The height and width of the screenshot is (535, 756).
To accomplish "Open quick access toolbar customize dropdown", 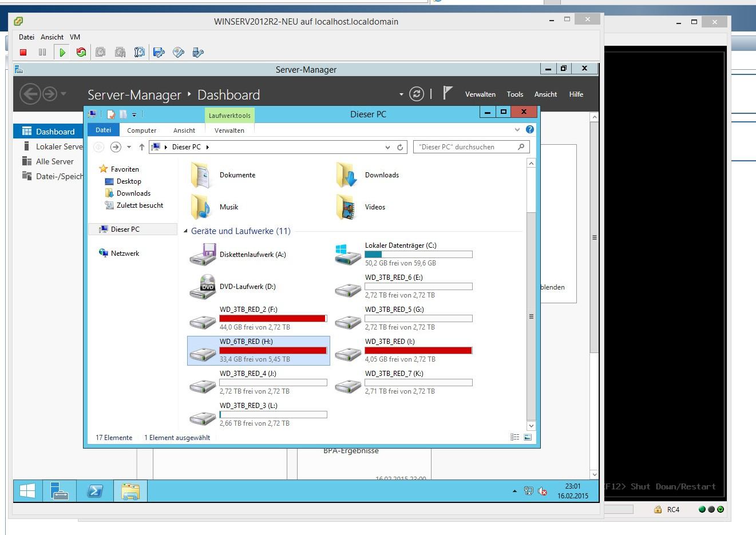I will (134, 114).
